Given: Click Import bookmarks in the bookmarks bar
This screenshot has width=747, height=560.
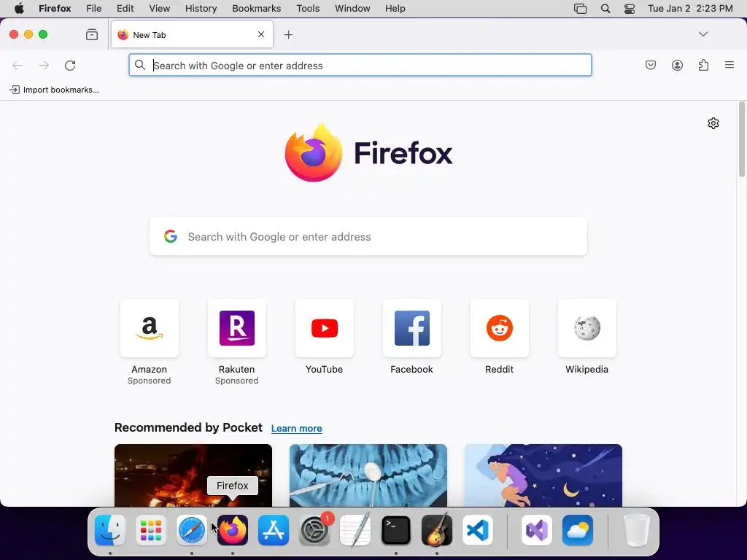Looking at the screenshot, I should pos(54,90).
